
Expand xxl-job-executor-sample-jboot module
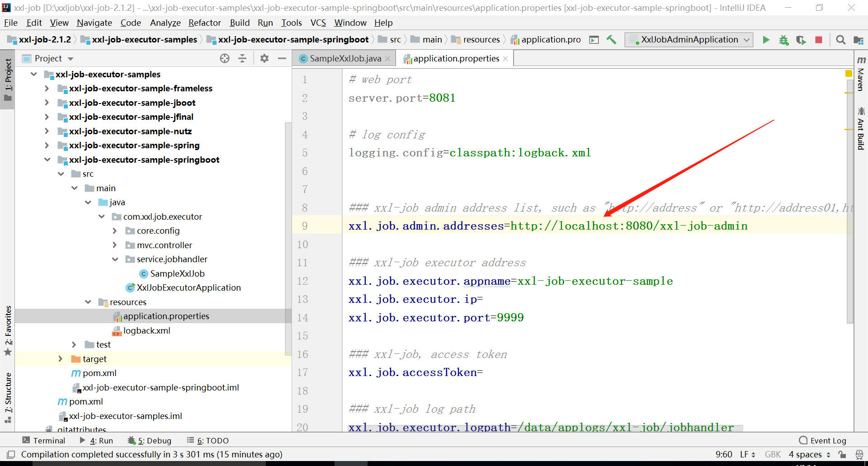tap(47, 103)
